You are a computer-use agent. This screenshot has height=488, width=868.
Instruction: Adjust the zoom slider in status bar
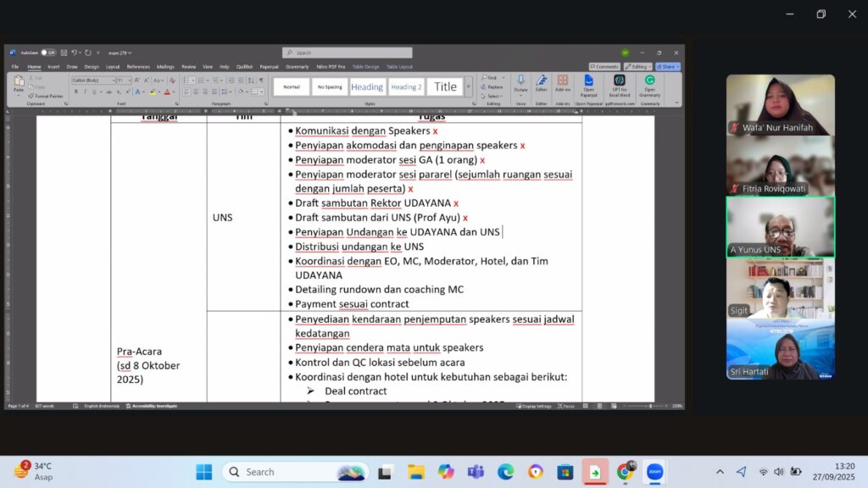pyautogui.click(x=651, y=406)
